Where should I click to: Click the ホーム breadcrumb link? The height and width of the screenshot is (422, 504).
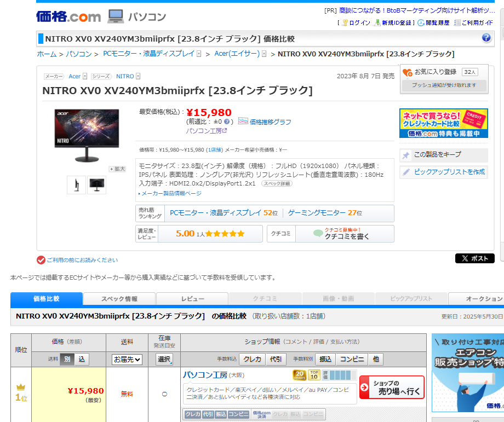(47, 54)
